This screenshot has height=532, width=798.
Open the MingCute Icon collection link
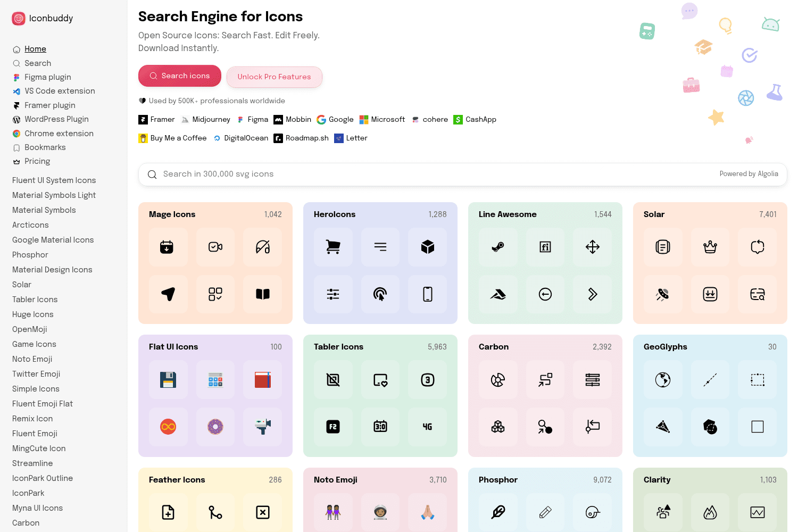[x=39, y=448]
